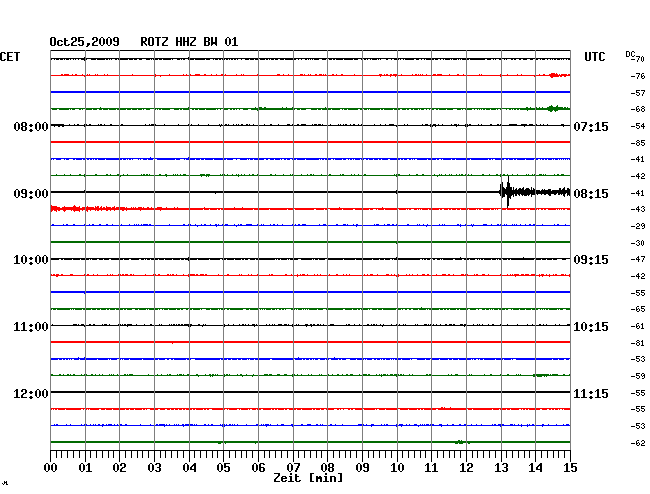Select the DC value -30
Screen dimensions: 650x494
(x=638, y=243)
